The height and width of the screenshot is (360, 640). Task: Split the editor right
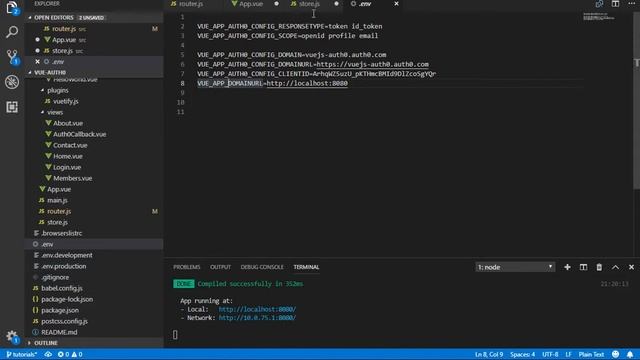(615, 4)
